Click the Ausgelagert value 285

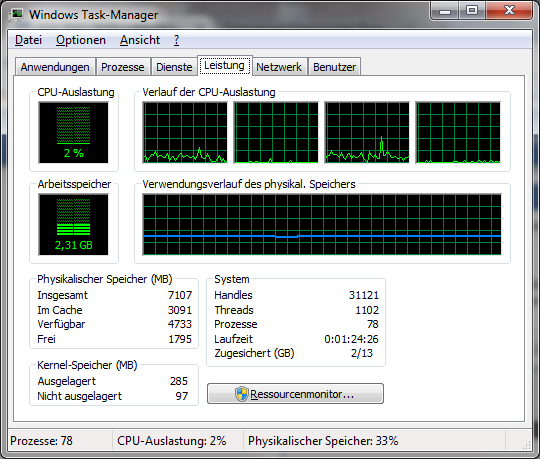[x=179, y=381]
